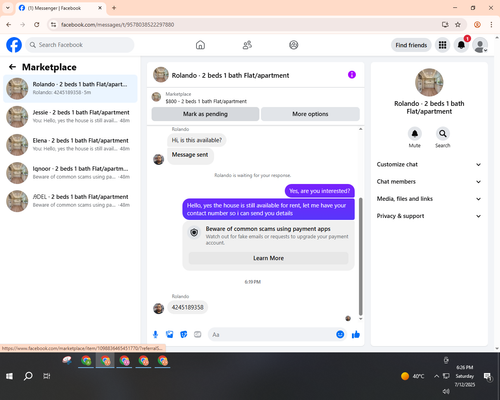
Task: Open Jessie conversation in the list
Action: tap(70, 117)
